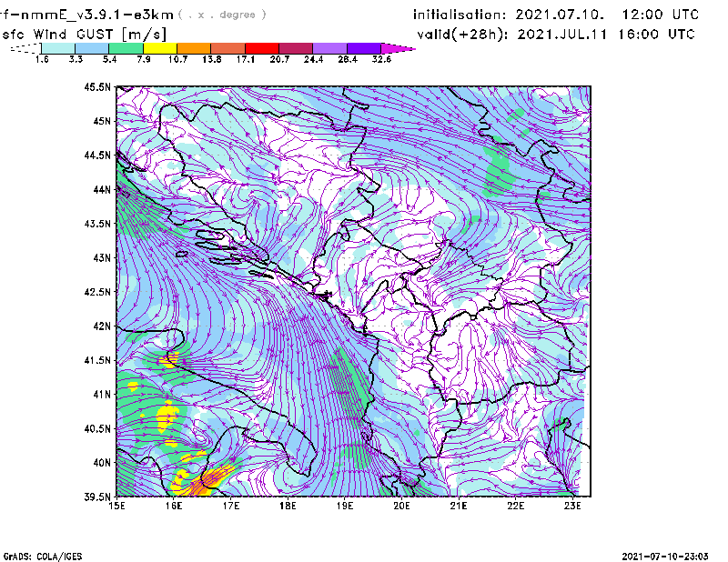Image resolution: width=728 pixels, height=562 pixels.
Task: Click the legend value "20.7"
Action: pos(279,59)
